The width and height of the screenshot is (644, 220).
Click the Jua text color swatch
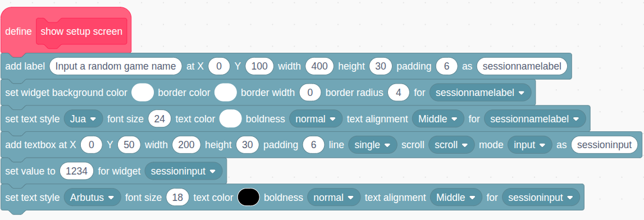click(x=230, y=119)
